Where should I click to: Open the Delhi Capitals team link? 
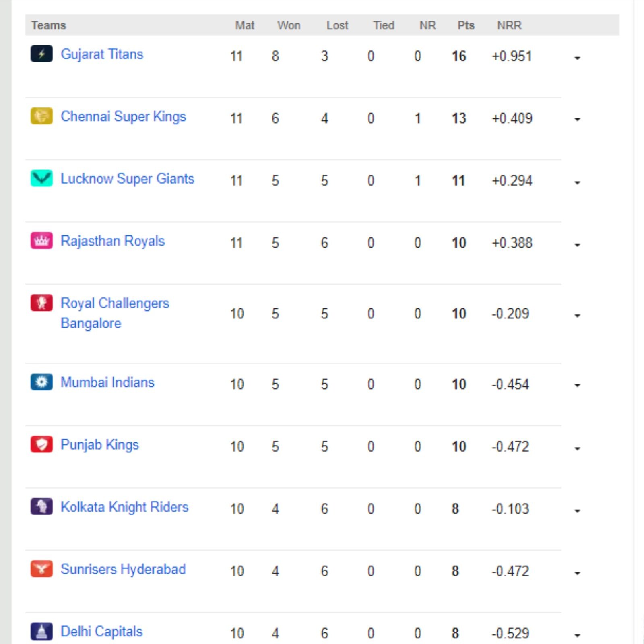pos(102,632)
